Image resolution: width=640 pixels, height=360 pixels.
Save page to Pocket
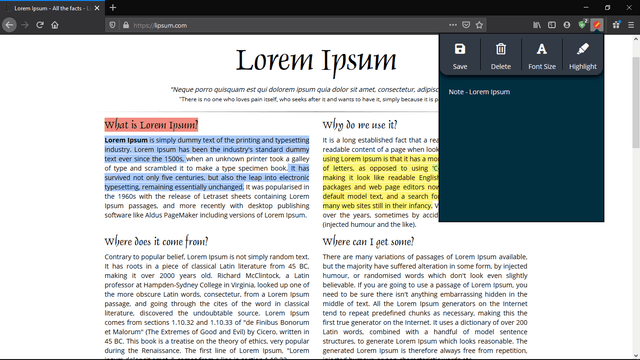466,25
